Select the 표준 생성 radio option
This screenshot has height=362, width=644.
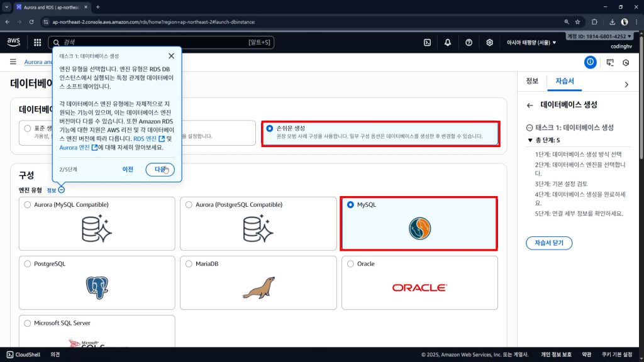point(28,128)
